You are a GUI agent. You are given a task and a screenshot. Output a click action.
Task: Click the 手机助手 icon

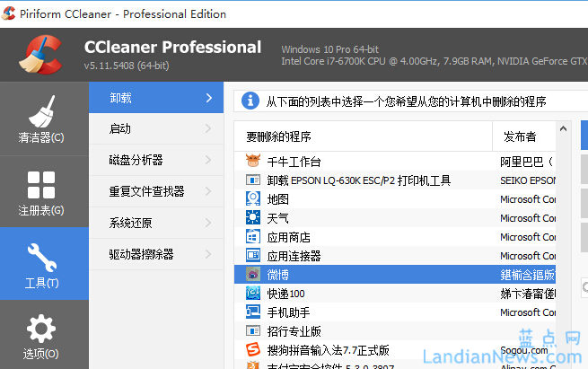(x=253, y=312)
